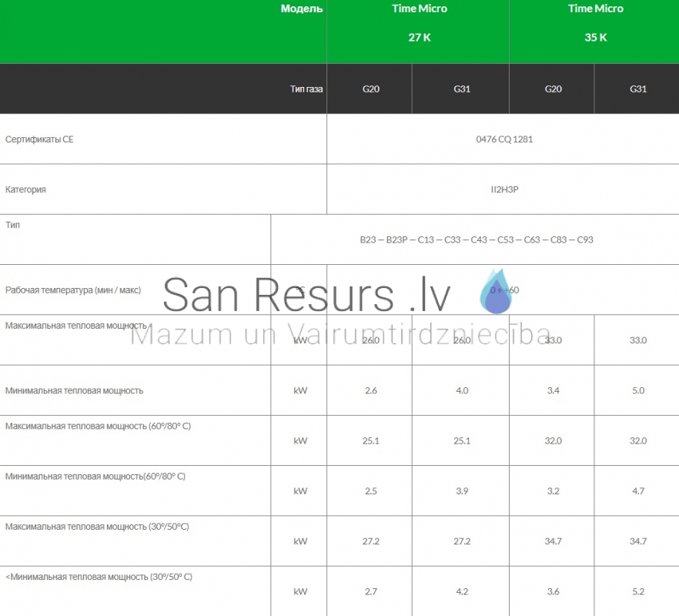Click 'Максимальная тепловая мощность (30°/50°C)' label
The height and width of the screenshot is (616, 679).
[x=97, y=527]
